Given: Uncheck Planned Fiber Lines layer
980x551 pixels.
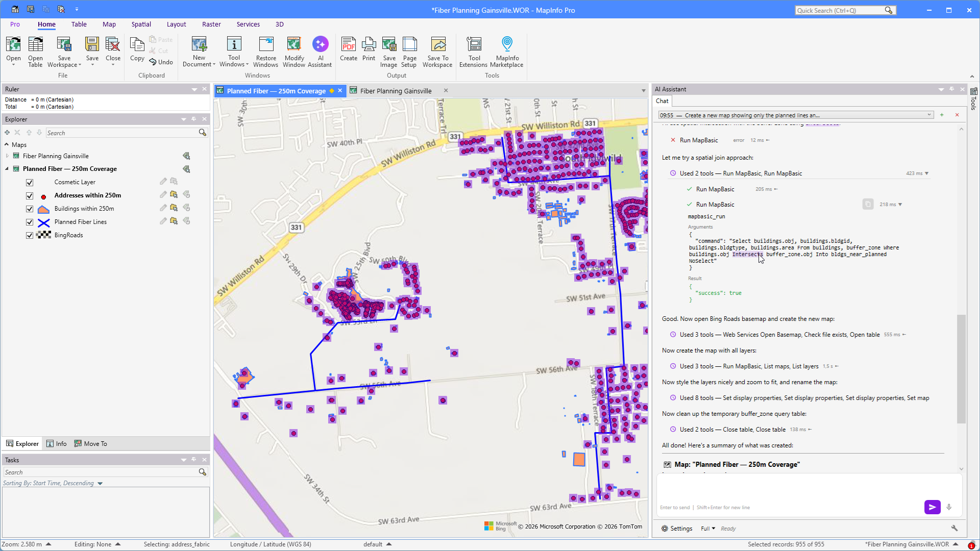Looking at the screenshot, I should coord(30,222).
